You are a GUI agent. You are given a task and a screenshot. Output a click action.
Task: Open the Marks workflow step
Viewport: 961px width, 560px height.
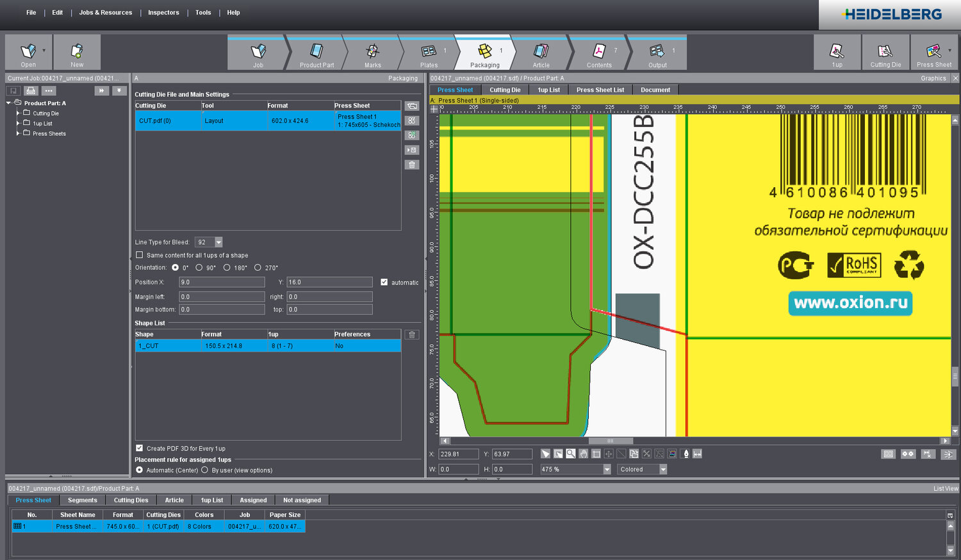(372, 53)
